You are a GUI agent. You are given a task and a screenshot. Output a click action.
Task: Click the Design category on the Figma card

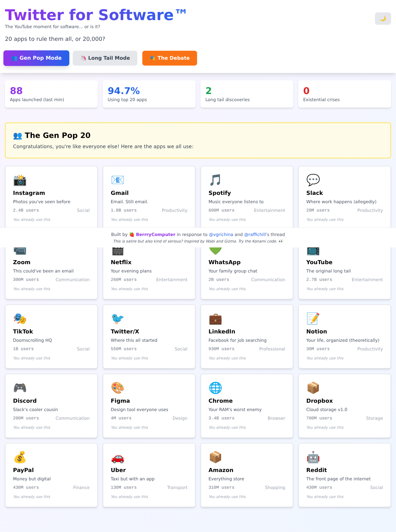180,418
